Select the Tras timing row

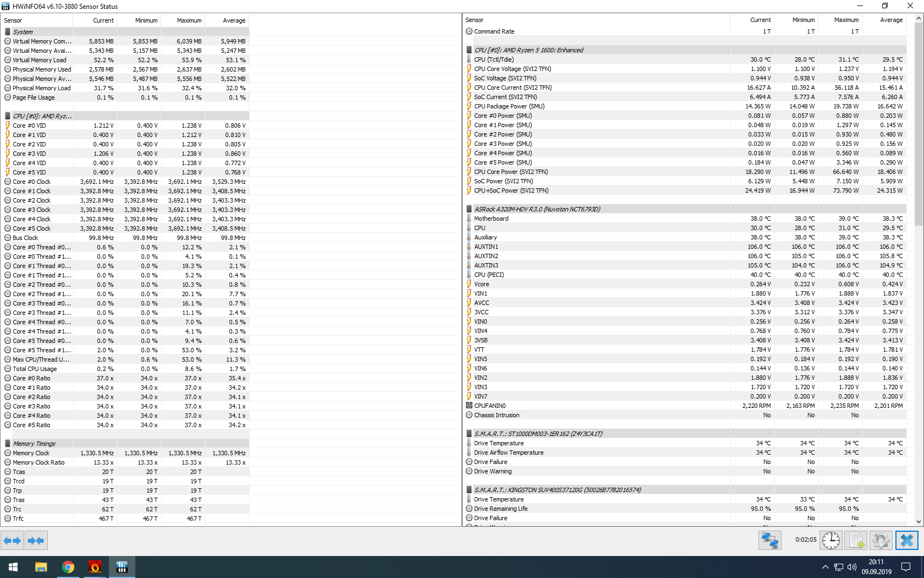[x=125, y=500]
